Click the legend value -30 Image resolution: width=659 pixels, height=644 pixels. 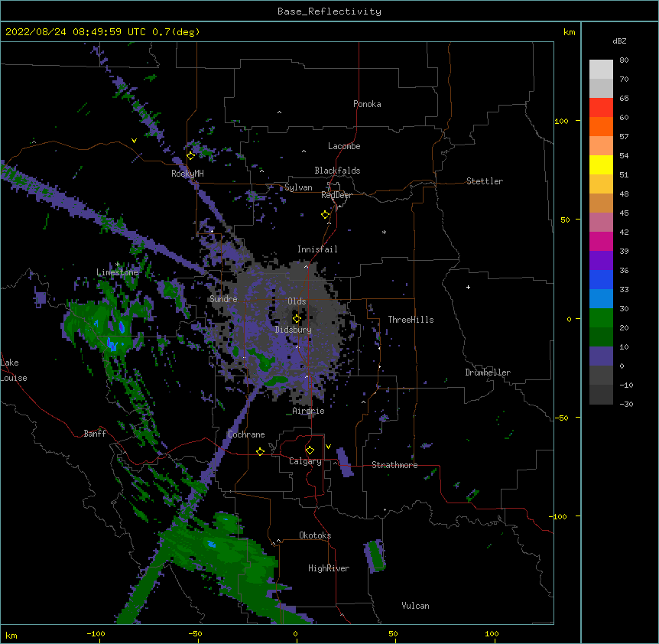coord(626,404)
